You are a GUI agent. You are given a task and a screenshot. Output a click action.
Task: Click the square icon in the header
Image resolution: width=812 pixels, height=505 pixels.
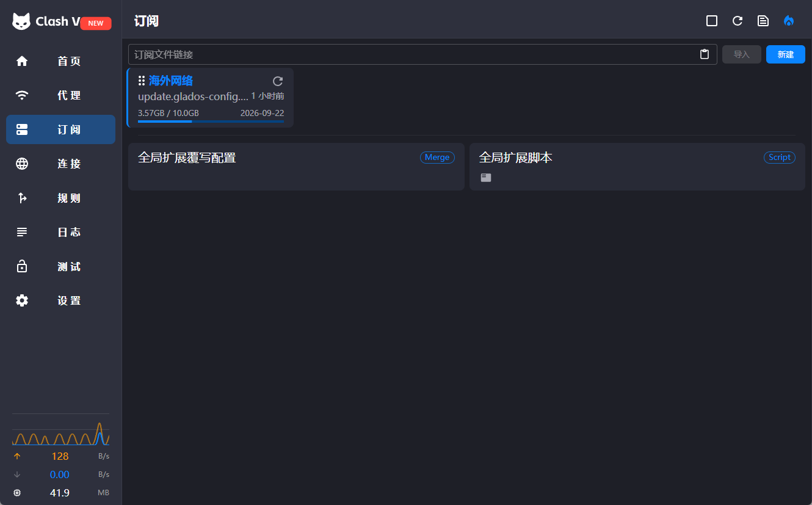712,21
